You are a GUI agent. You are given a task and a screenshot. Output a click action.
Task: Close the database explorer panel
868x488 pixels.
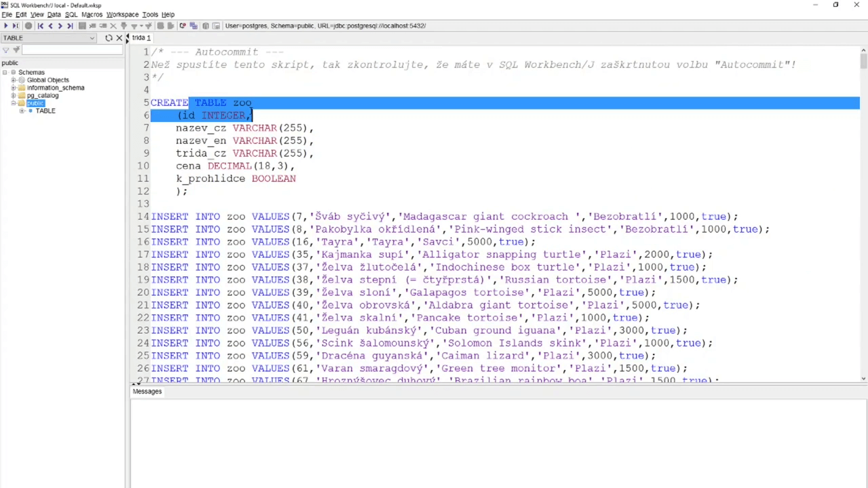tap(119, 38)
